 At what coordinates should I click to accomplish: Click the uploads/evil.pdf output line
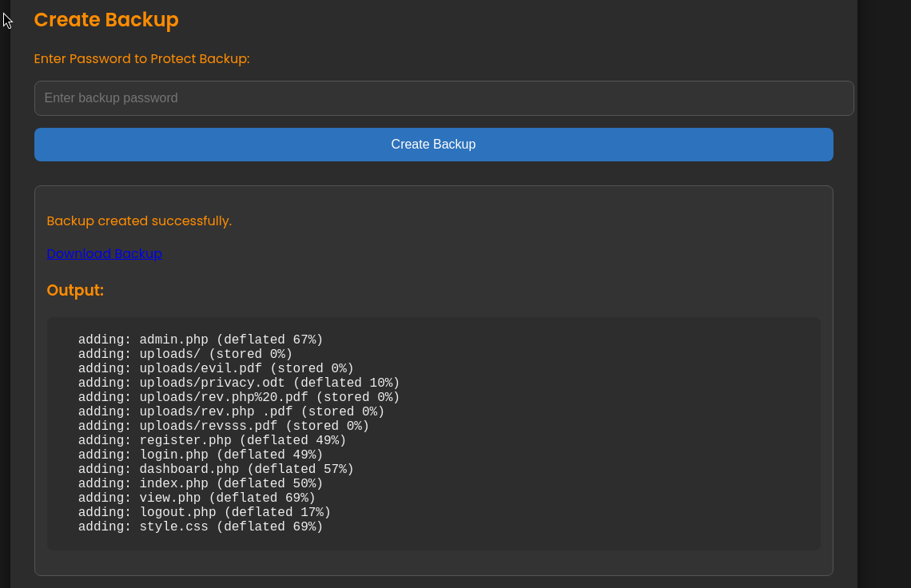point(215,369)
